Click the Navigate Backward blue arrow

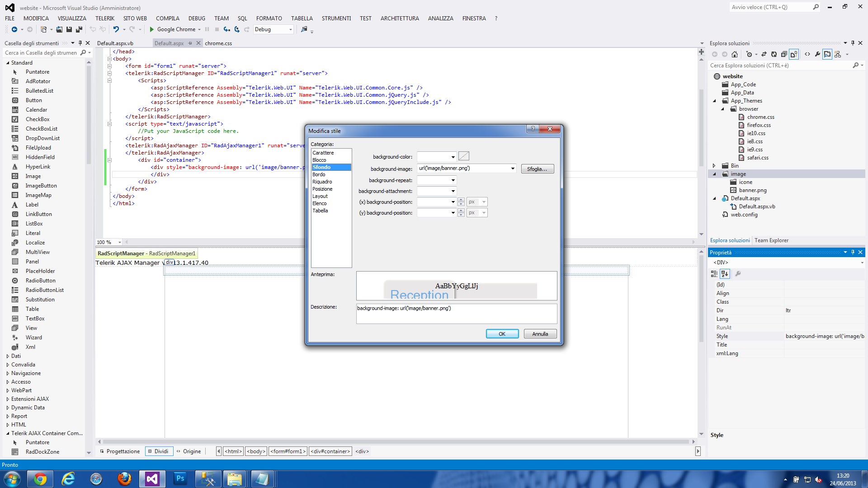pyautogui.click(x=14, y=29)
